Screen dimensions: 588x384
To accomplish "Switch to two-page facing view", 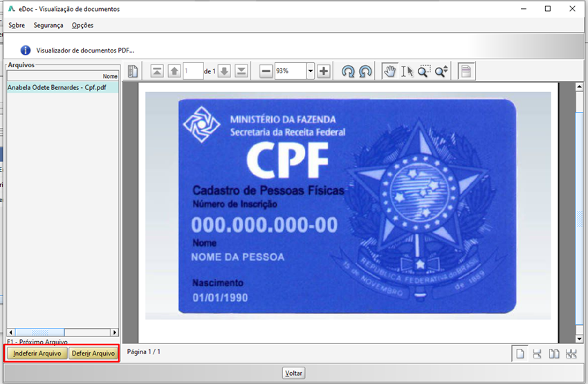I will [554, 354].
